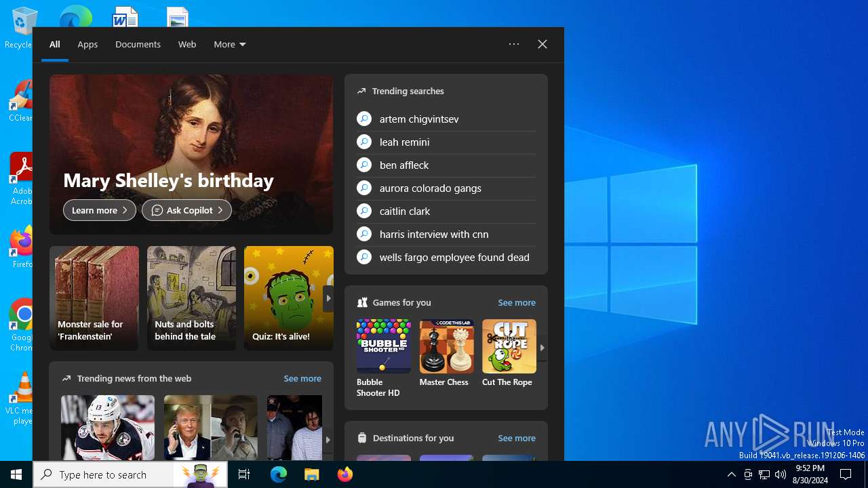Open the three-dot options menu in search panel
The width and height of the screenshot is (868, 488).
pos(514,44)
